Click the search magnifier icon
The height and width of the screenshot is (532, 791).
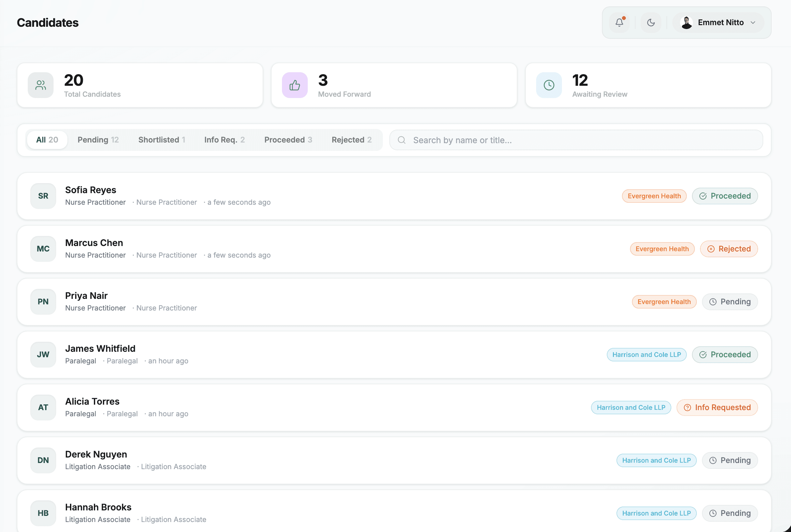pyautogui.click(x=402, y=140)
